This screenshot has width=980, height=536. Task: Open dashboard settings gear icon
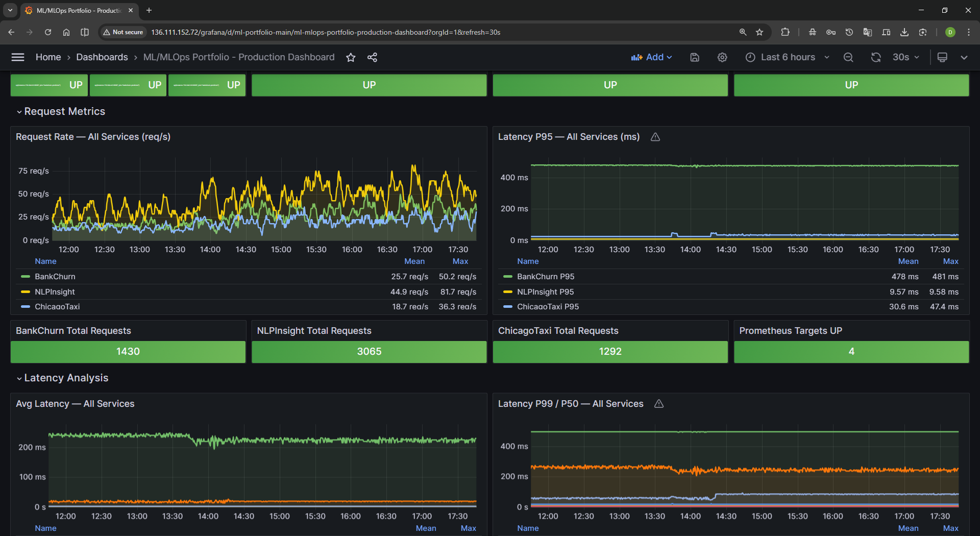click(x=722, y=57)
